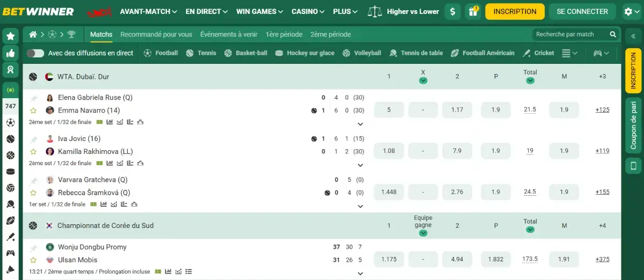Open Championnat de Corée du Sud league
644x280 pixels.
point(105,226)
